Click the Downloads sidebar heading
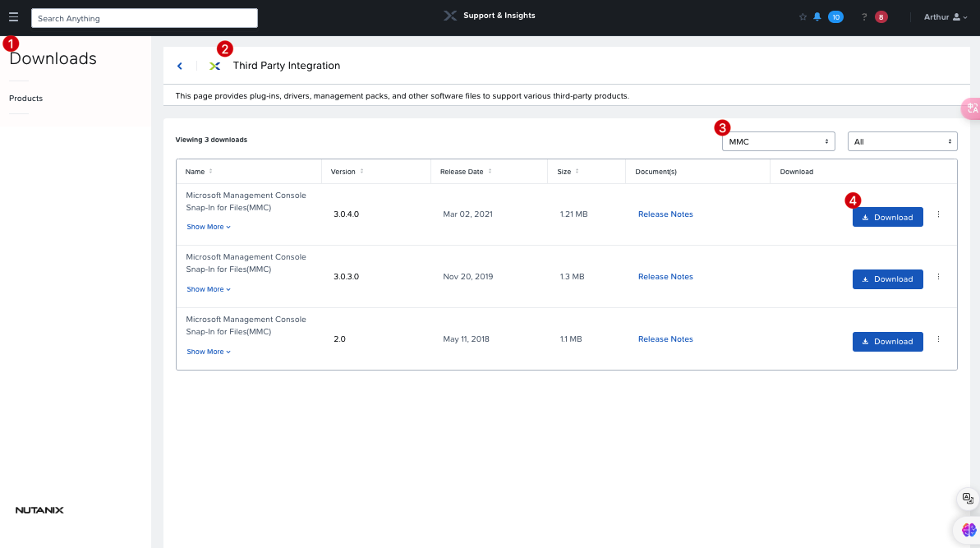 pyautogui.click(x=53, y=58)
